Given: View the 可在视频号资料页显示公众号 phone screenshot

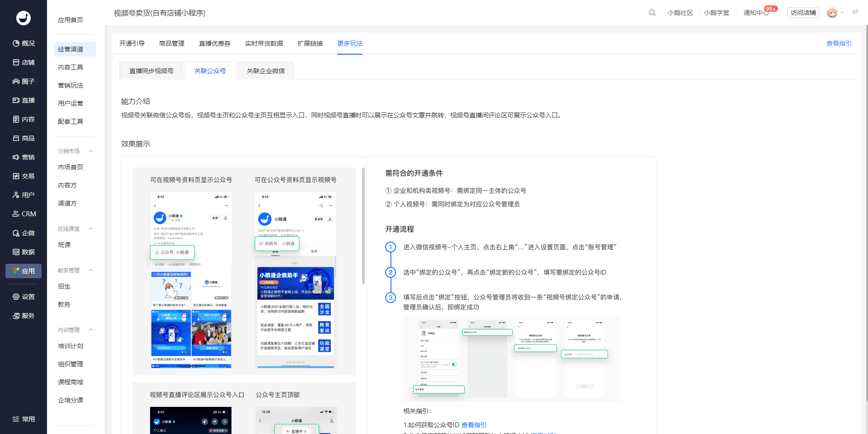Looking at the screenshot, I should pyautogui.click(x=191, y=280).
